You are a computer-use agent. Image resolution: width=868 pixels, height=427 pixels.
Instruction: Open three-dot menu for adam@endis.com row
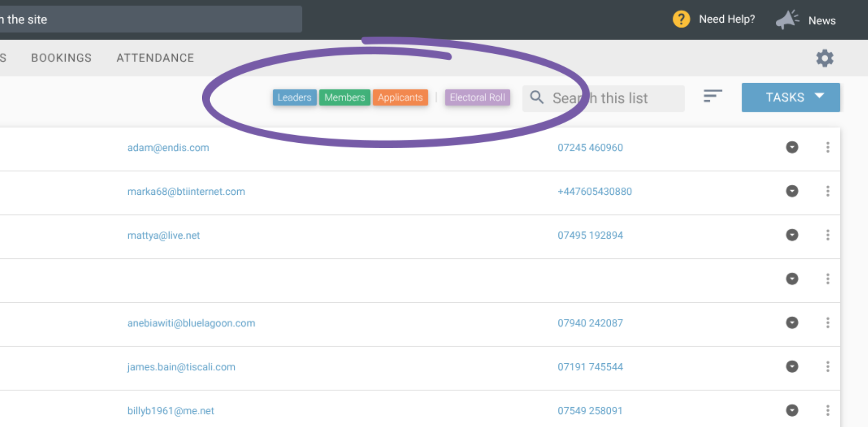[x=828, y=147]
